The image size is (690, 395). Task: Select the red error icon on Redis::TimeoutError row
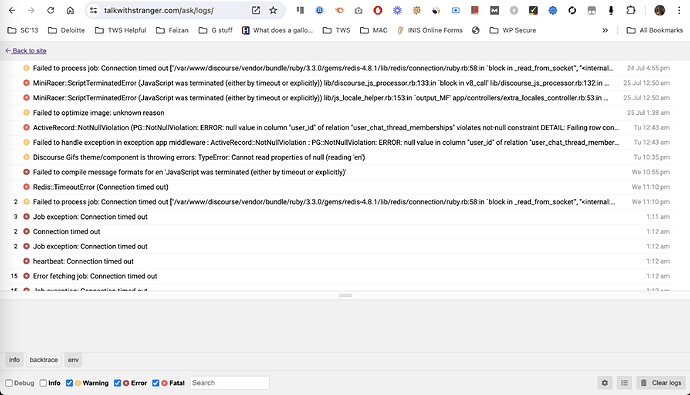pos(26,187)
